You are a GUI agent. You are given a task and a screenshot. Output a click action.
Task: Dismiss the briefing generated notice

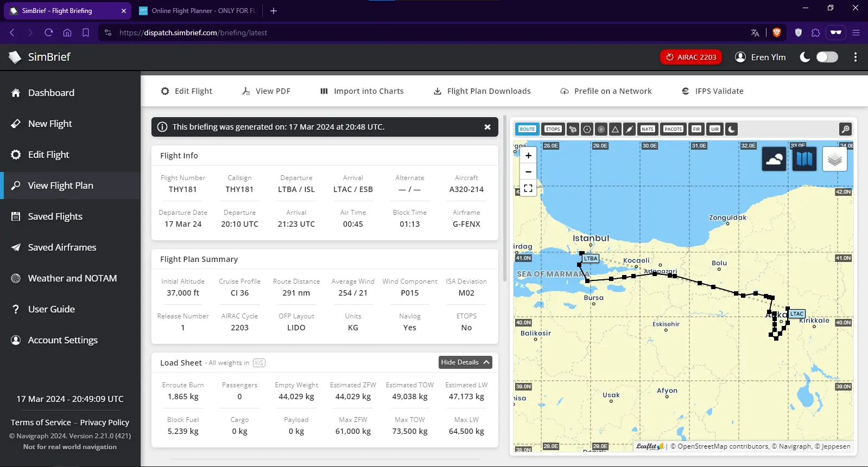[487, 127]
